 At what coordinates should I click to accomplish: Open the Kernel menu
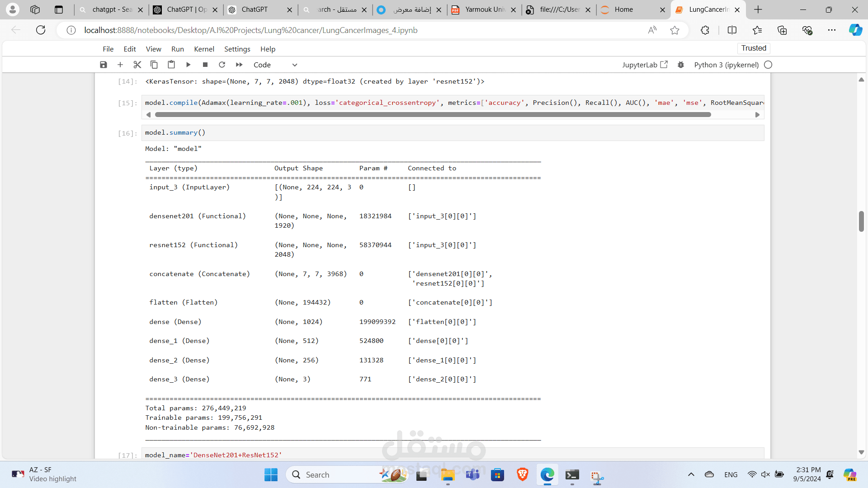[204, 49]
